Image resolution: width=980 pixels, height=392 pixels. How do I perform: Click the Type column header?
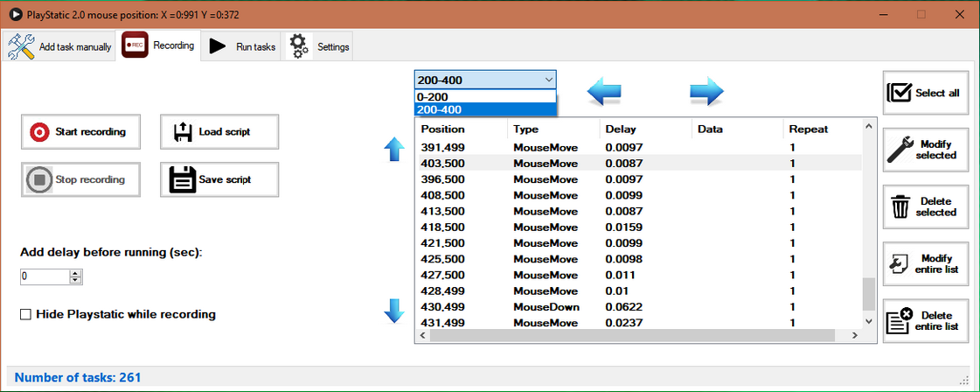click(553, 129)
